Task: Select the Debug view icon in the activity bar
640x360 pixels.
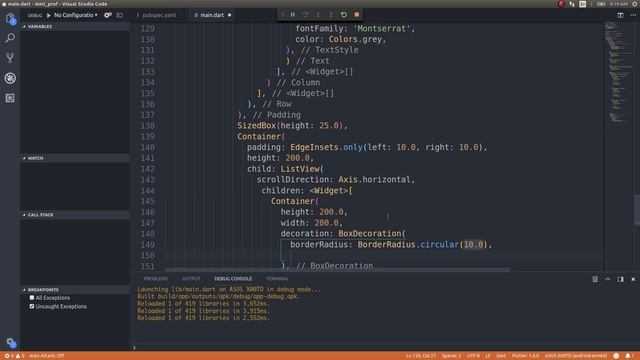Action: coord(10,78)
